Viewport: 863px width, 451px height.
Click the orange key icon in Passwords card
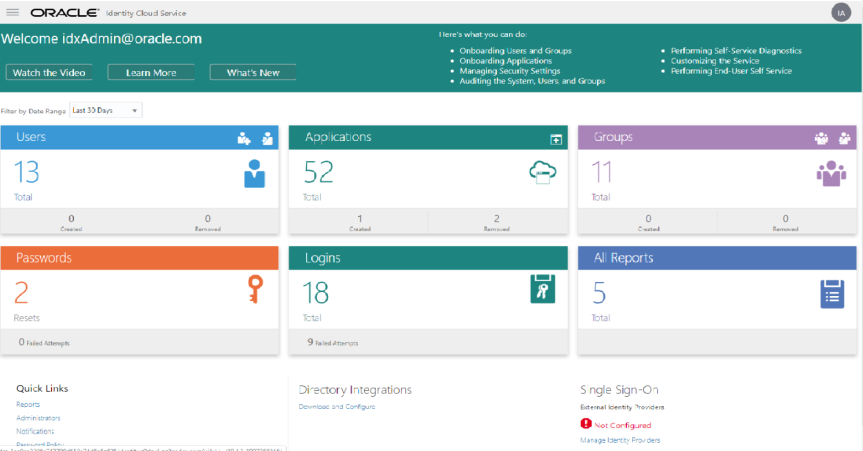click(255, 289)
